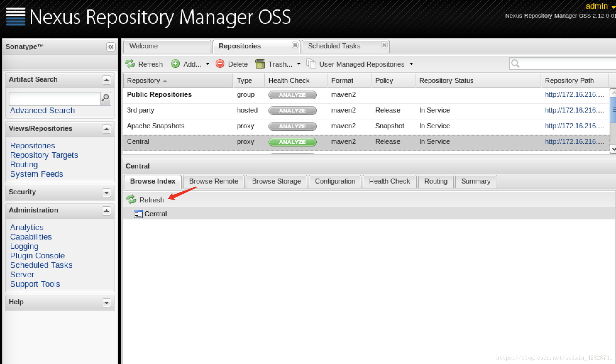Open the Configuration tab
616x364 pixels.
335,181
